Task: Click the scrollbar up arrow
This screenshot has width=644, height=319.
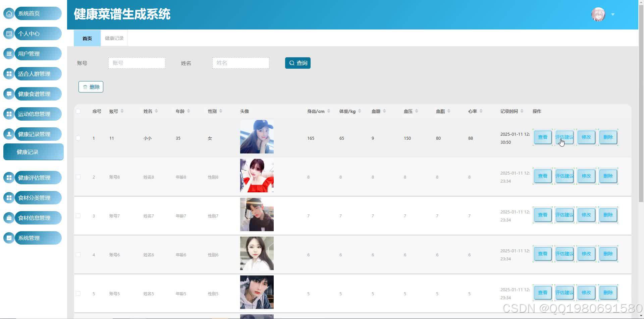Action: pyautogui.click(x=641, y=3)
